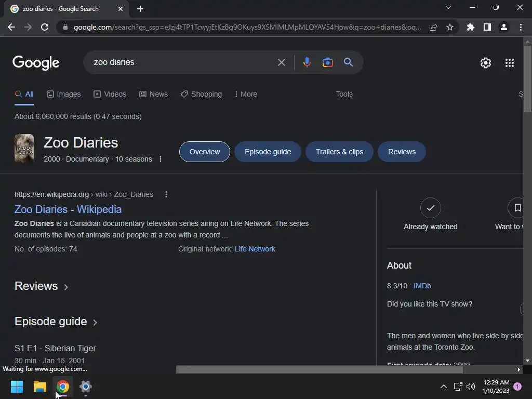
Task: Open Settings app from taskbar
Action: tap(86, 387)
